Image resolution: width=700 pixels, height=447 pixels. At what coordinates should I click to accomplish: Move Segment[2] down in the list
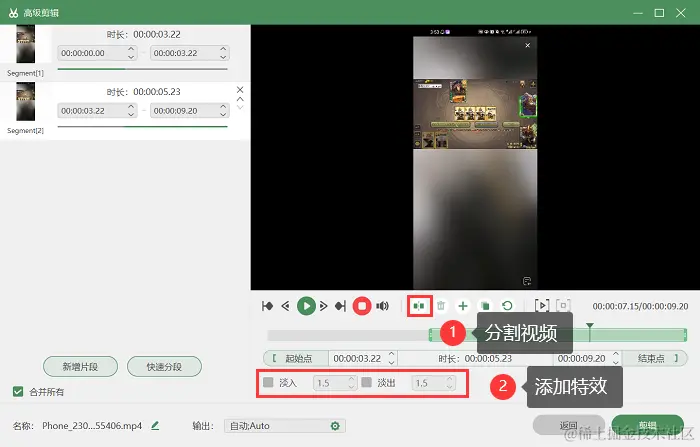click(x=240, y=107)
